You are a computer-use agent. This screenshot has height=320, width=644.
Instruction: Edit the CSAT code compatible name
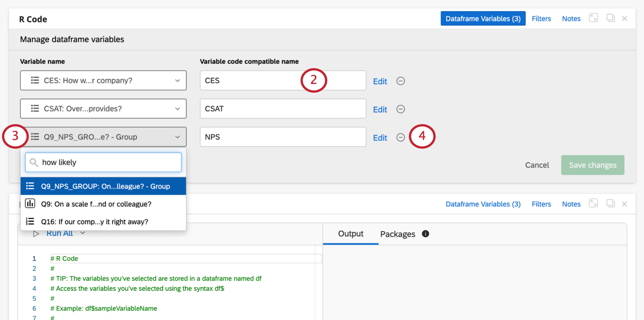click(380, 110)
